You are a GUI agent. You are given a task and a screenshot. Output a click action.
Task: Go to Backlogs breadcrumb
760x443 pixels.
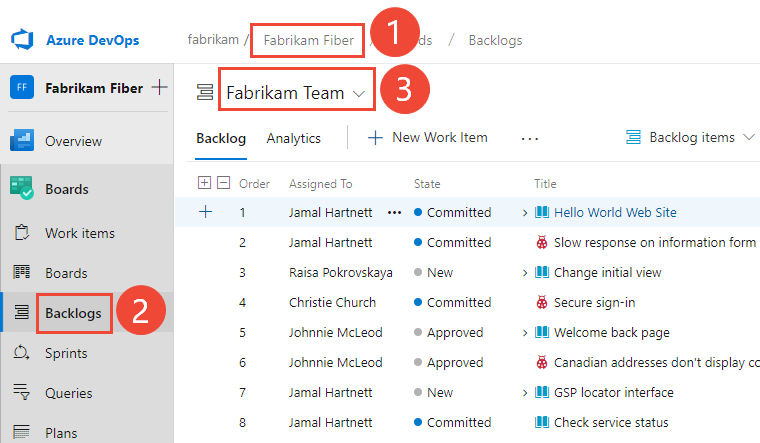pyautogui.click(x=495, y=40)
